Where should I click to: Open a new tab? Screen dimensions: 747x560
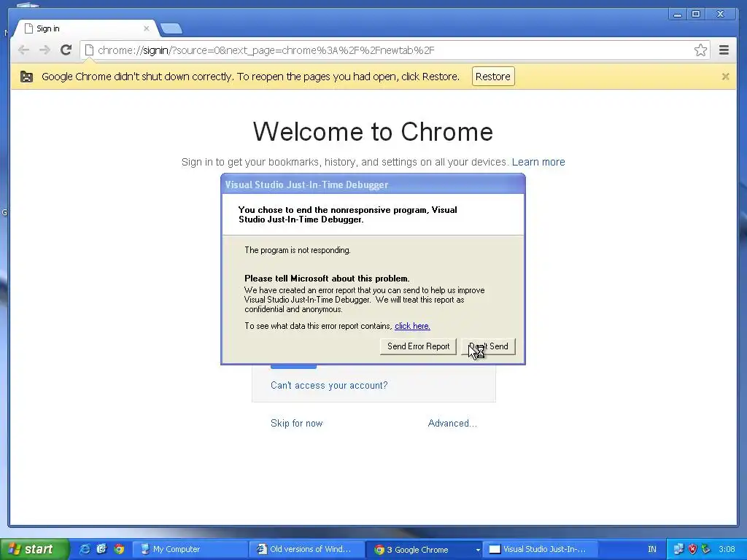tap(171, 28)
